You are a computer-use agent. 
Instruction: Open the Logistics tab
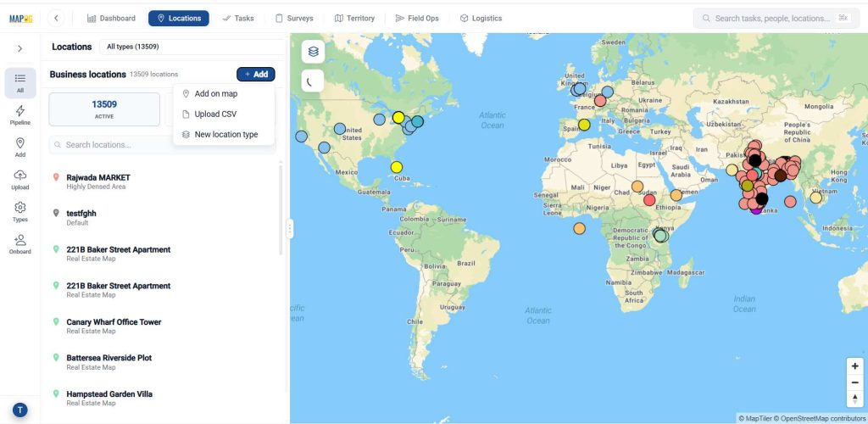(481, 19)
